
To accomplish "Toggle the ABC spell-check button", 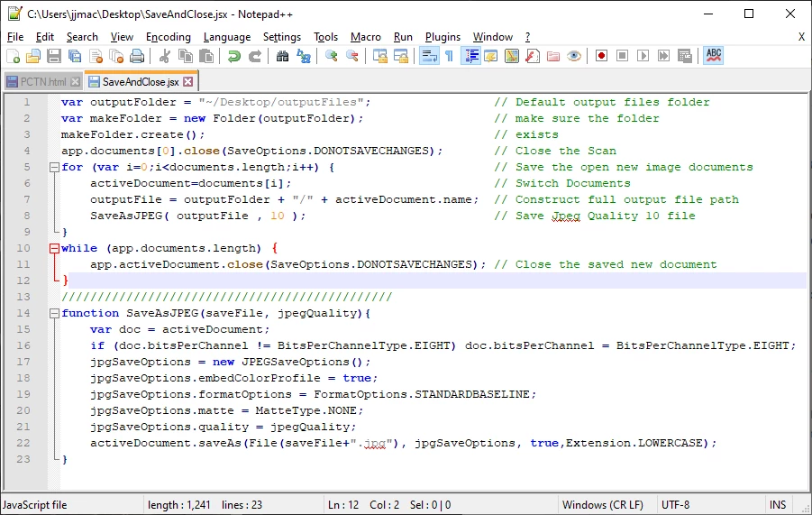I will [x=714, y=55].
